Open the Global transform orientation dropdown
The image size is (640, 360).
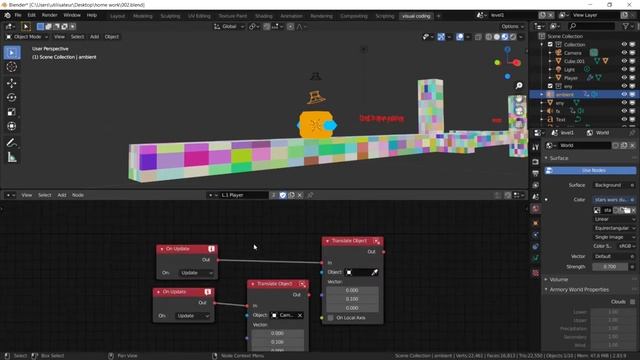[229, 27]
